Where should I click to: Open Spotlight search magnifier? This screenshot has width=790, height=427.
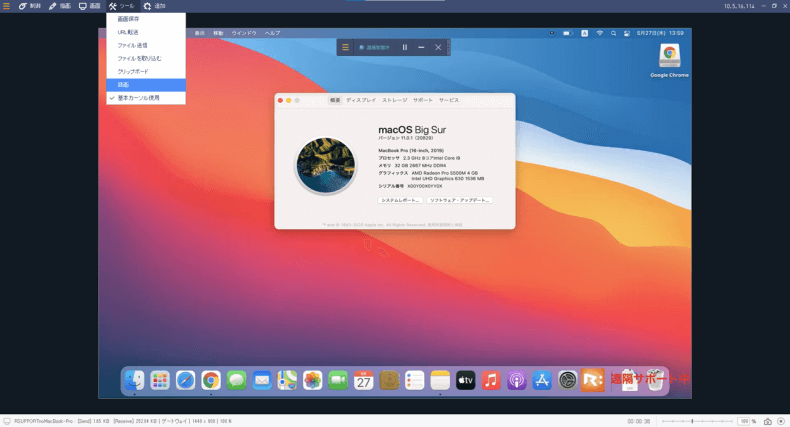click(613, 33)
